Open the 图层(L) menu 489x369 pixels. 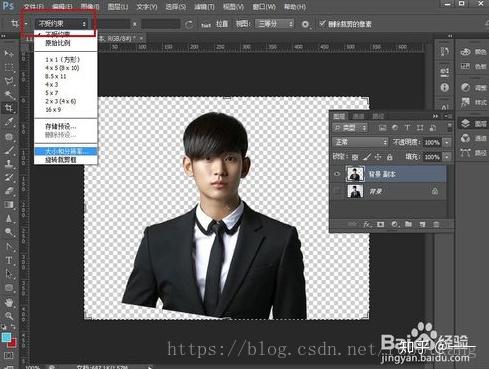pos(118,7)
